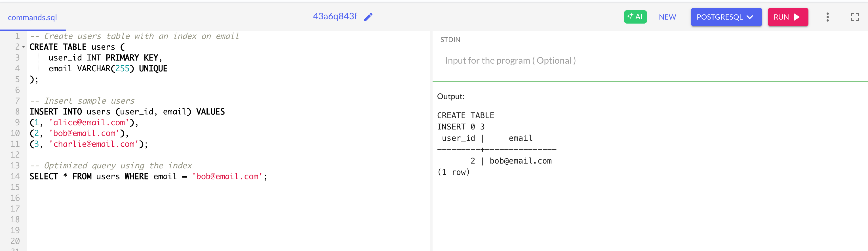Click the '(1 row)' output text
This screenshot has width=868, height=251.
pyautogui.click(x=453, y=172)
